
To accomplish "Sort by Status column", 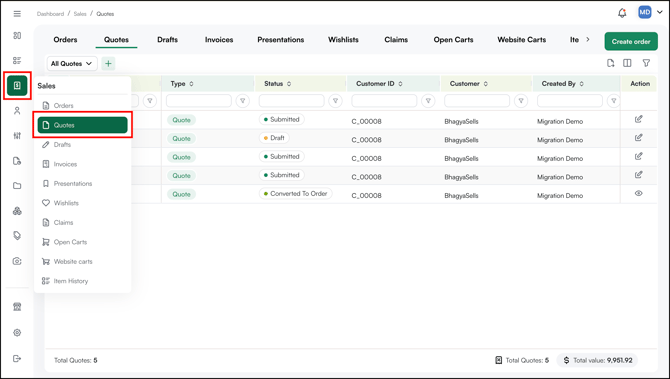I will coord(289,84).
